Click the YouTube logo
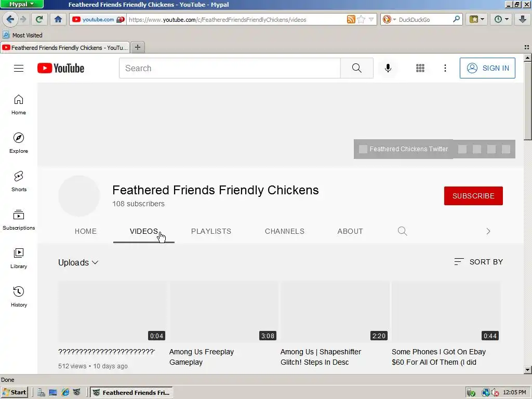532x399 pixels. coord(61,68)
